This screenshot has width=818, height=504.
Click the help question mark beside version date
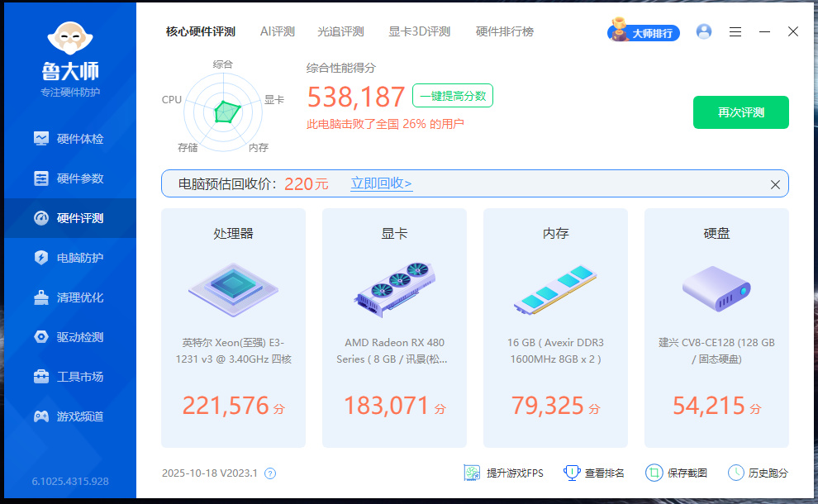coord(270,473)
